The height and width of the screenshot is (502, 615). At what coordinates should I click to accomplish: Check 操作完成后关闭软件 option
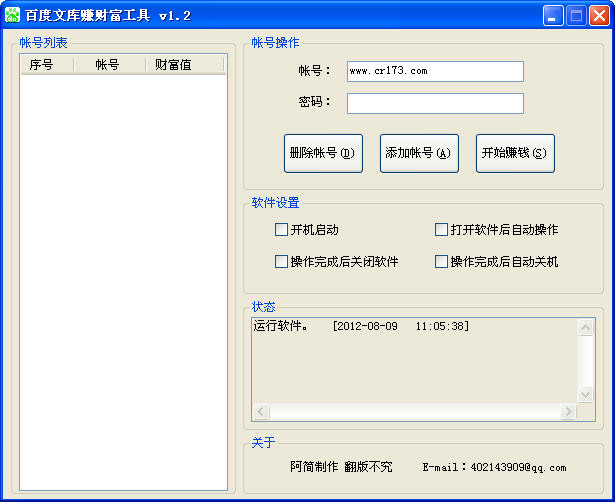click(281, 261)
